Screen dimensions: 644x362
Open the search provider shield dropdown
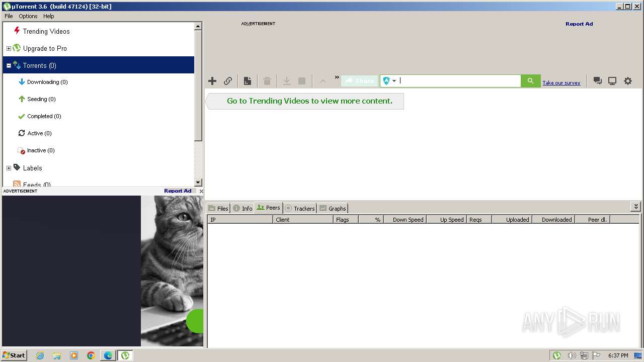point(389,81)
